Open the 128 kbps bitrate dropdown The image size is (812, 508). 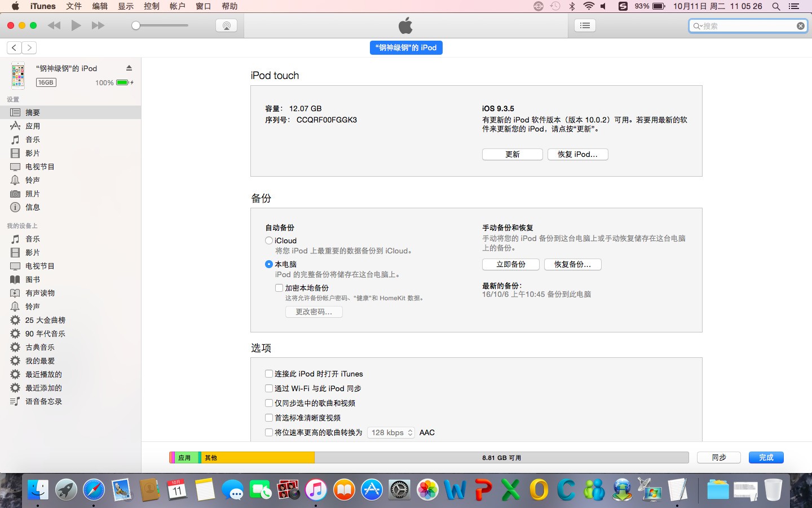(x=391, y=432)
